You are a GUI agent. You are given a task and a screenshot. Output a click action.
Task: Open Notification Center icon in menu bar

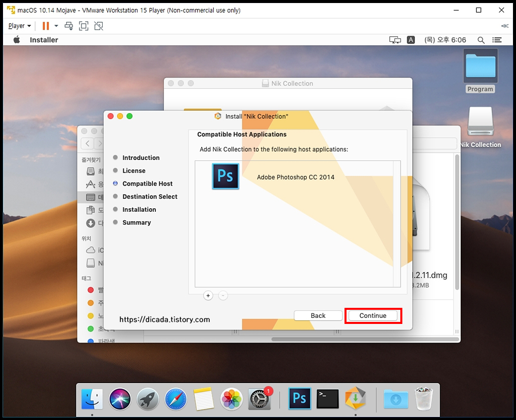497,40
